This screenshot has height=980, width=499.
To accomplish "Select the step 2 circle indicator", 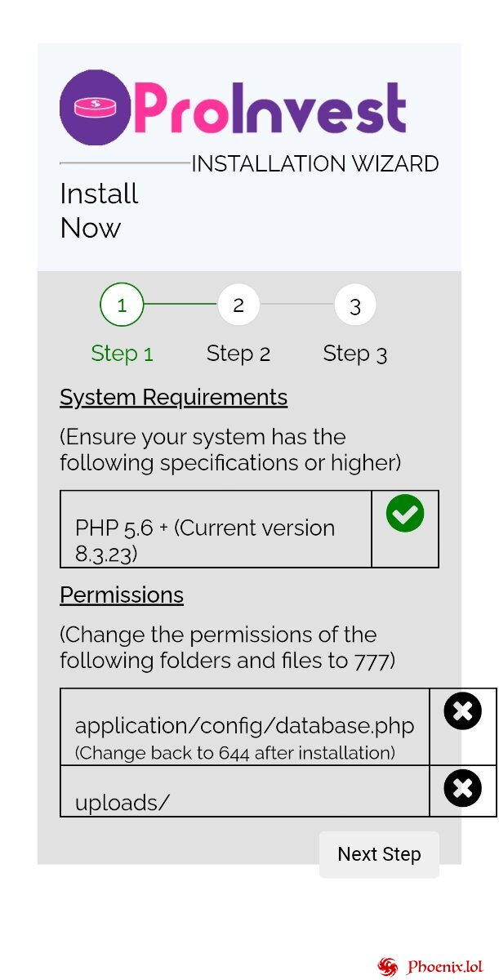I will [238, 305].
